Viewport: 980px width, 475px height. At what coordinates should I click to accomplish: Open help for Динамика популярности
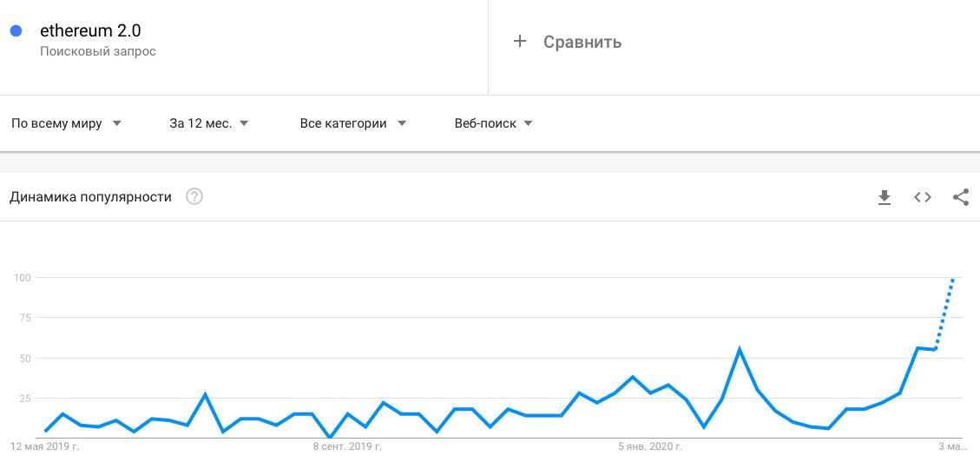[x=194, y=197]
